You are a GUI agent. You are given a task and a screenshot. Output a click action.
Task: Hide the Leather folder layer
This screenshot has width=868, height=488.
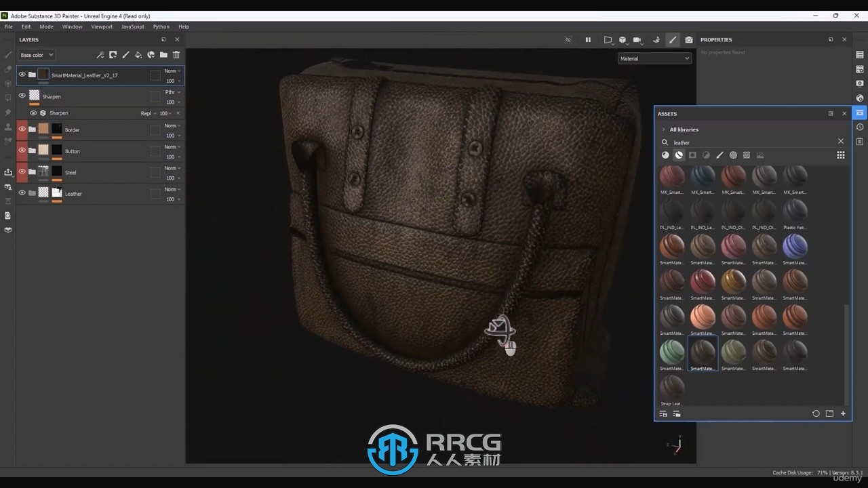pos(22,192)
